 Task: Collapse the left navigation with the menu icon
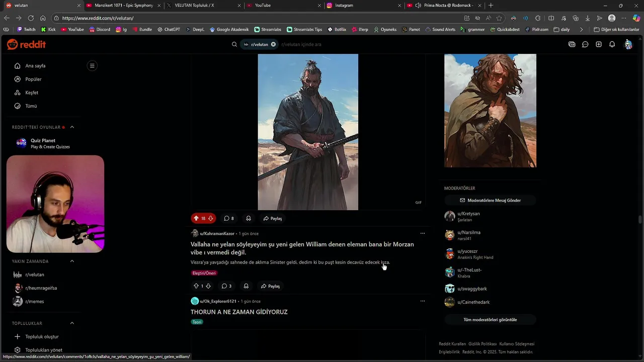[92, 65]
